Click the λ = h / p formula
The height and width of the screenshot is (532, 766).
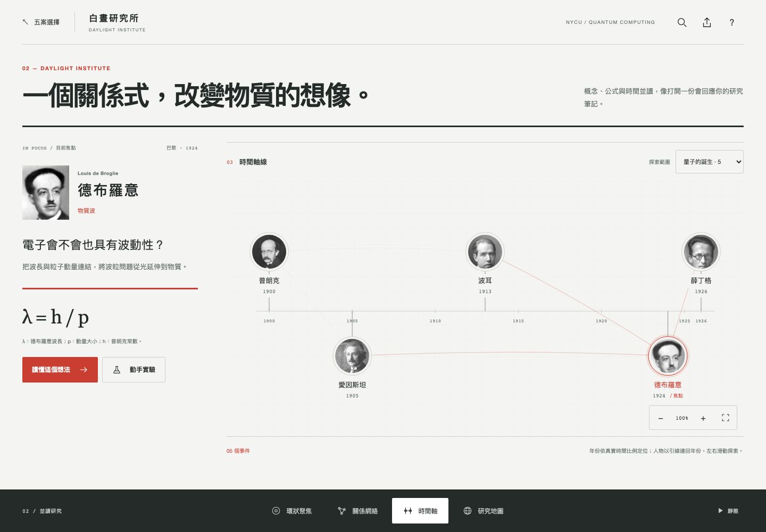click(x=55, y=317)
